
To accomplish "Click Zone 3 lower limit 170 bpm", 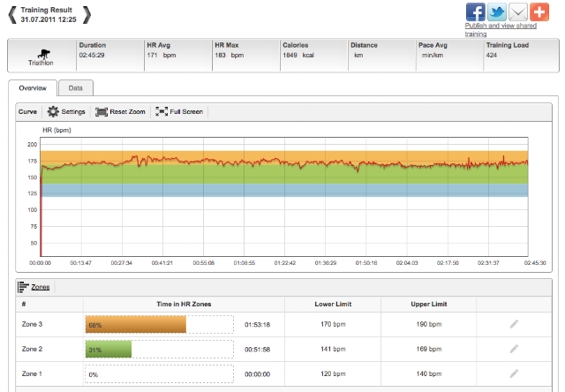I will [333, 324].
